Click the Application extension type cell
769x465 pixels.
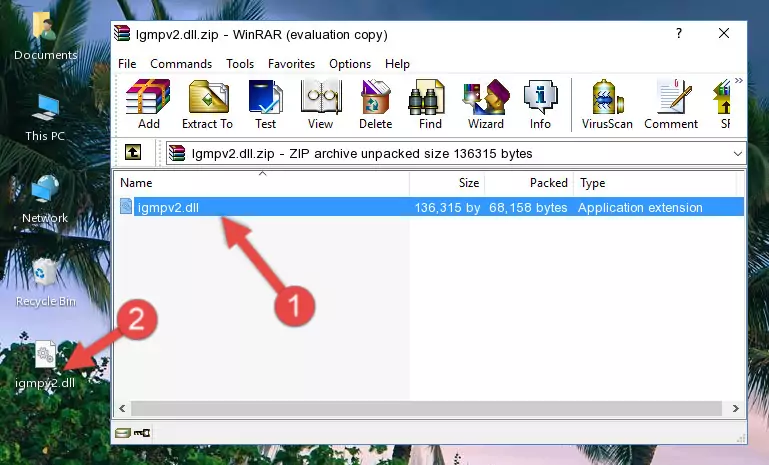[x=640, y=207]
